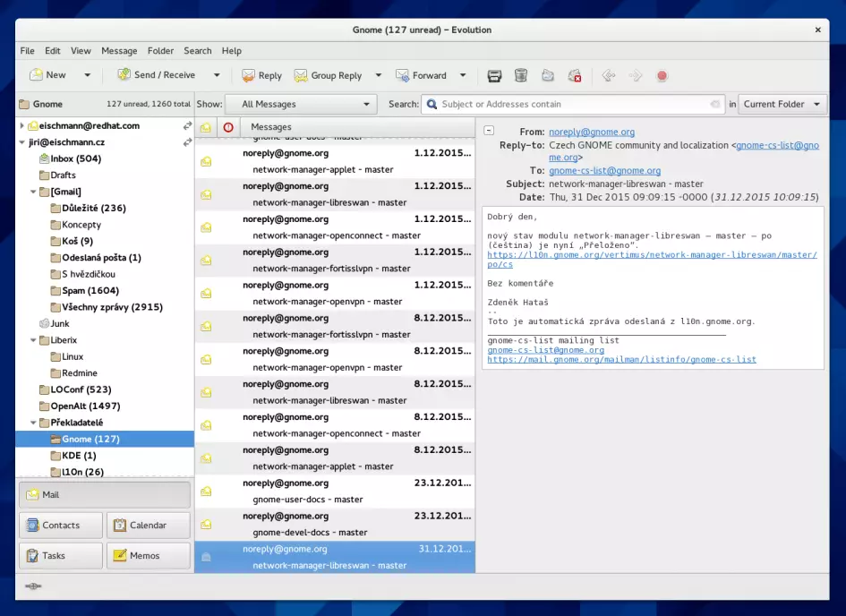This screenshot has height=616, width=846.
Task: Open the All Messages filter dropdown
Action: point(301,104)
